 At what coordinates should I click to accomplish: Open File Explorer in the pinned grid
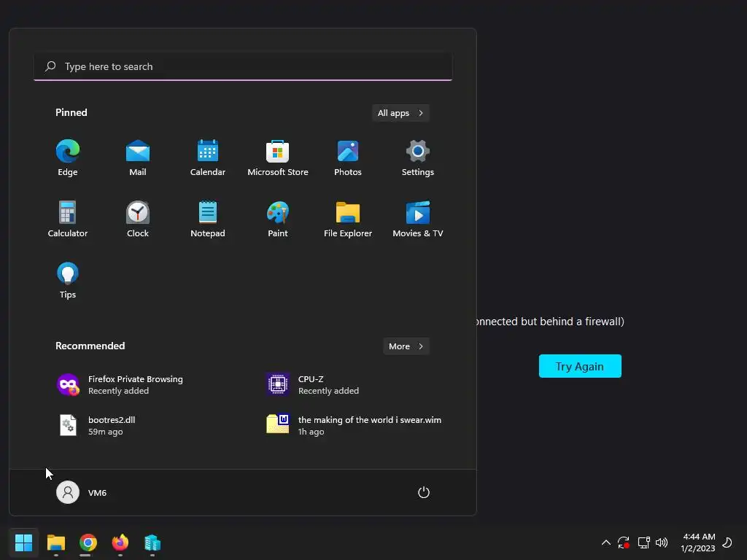coord(348,219)
